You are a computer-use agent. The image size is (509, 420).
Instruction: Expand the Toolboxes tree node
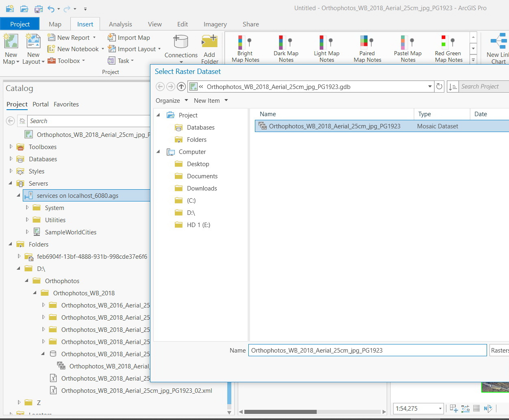click(x=11, y=147)
